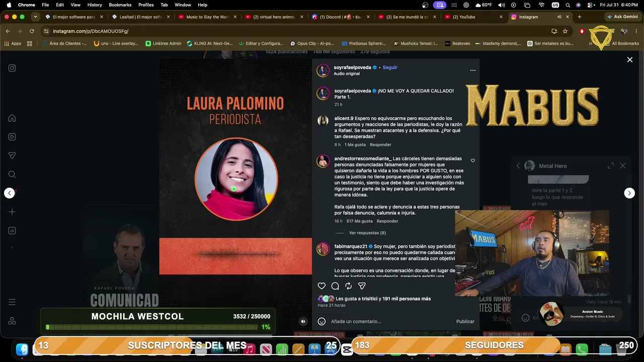644x362 pixels.
Task: Reply to alicent.9's comment
Action: [x=380, y=145]
